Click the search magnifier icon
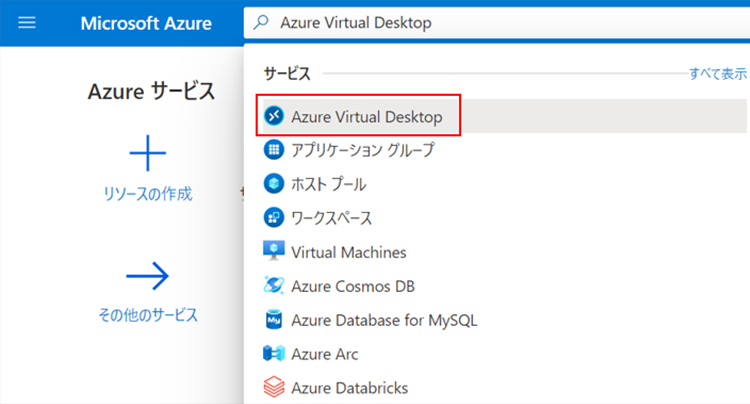The height and width of the screenshot is (404, 750). coord(262,22)
